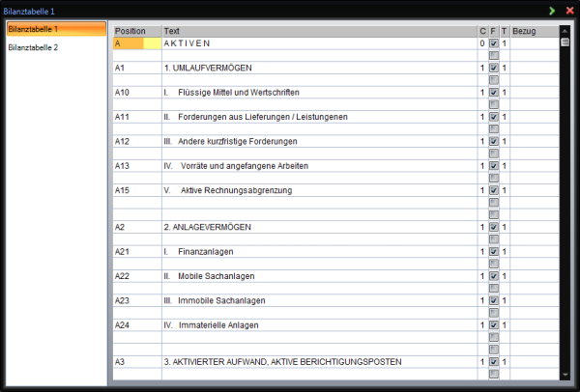Click the C column header
This screenshot has width=580, height=392.
pyautogui.click(x=482, y=31)
